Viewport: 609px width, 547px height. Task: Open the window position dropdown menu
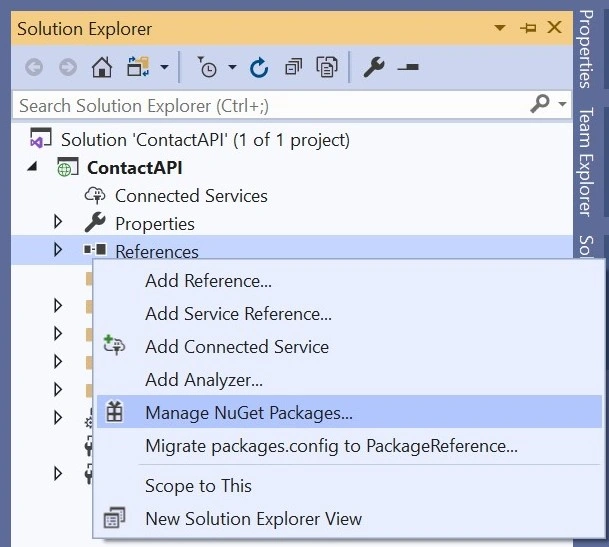point(499,28)
